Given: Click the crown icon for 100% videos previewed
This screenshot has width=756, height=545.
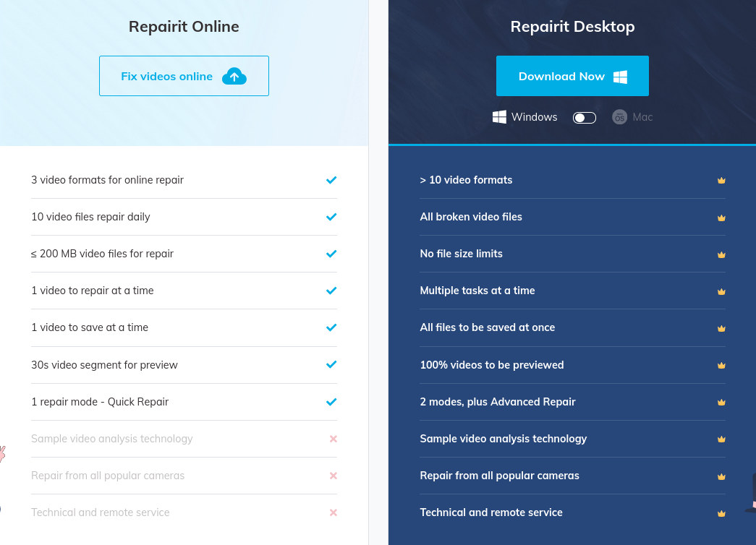Looking at the screenshot, I should [x=721, y=365].
